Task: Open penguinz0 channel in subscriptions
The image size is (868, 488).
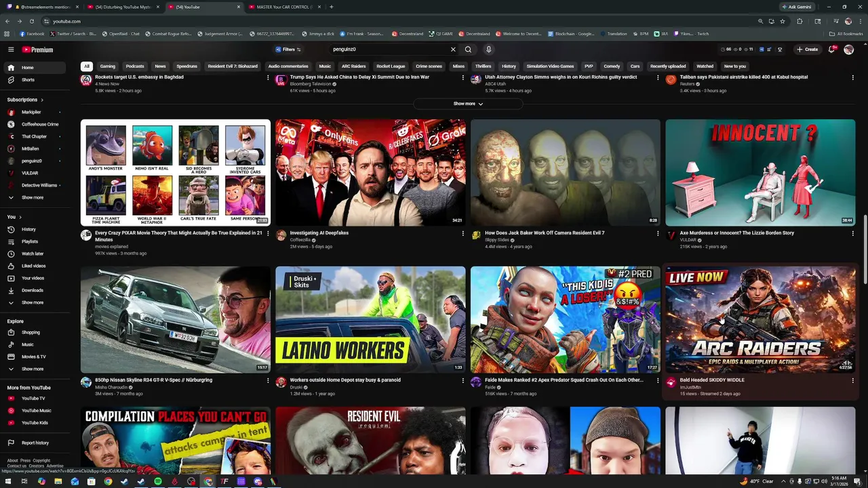Action: [x=34, y=161]
